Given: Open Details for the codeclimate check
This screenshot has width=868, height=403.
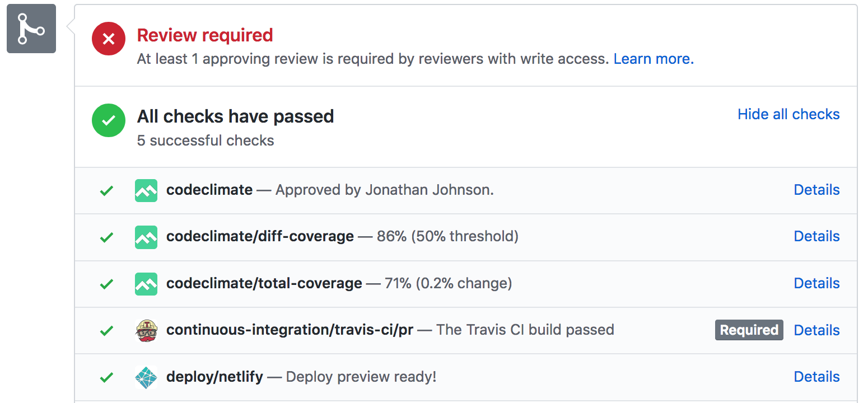Looking at the screenshot, I should (816, 190).
